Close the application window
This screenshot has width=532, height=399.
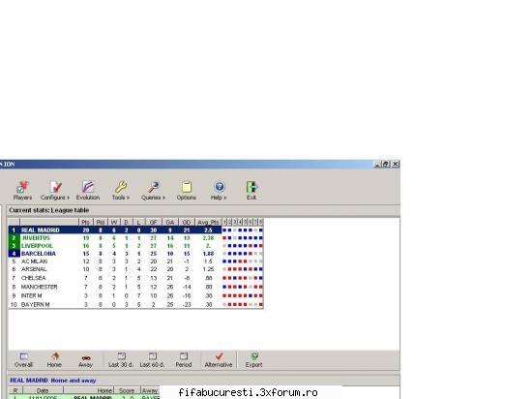coord(396,164)
